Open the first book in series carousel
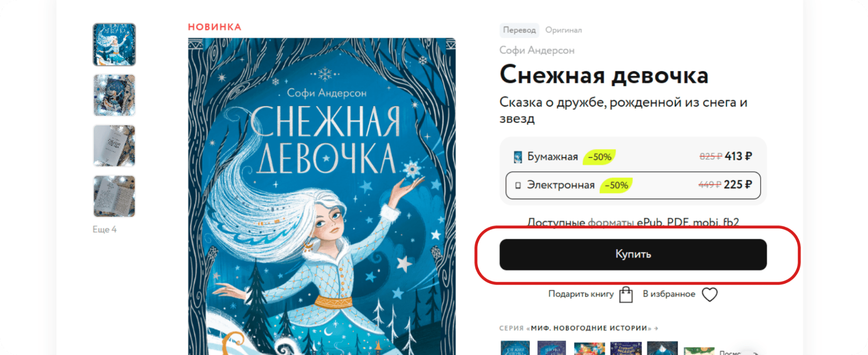Image resolution: width=868 pixels, height=355 pixels. pos(515,348)
